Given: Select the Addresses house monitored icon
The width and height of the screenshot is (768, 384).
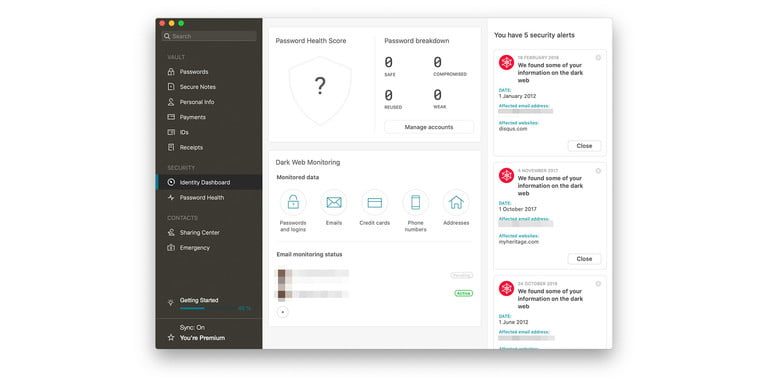Looking at the screenshot, I should click(x=456, y=202).
